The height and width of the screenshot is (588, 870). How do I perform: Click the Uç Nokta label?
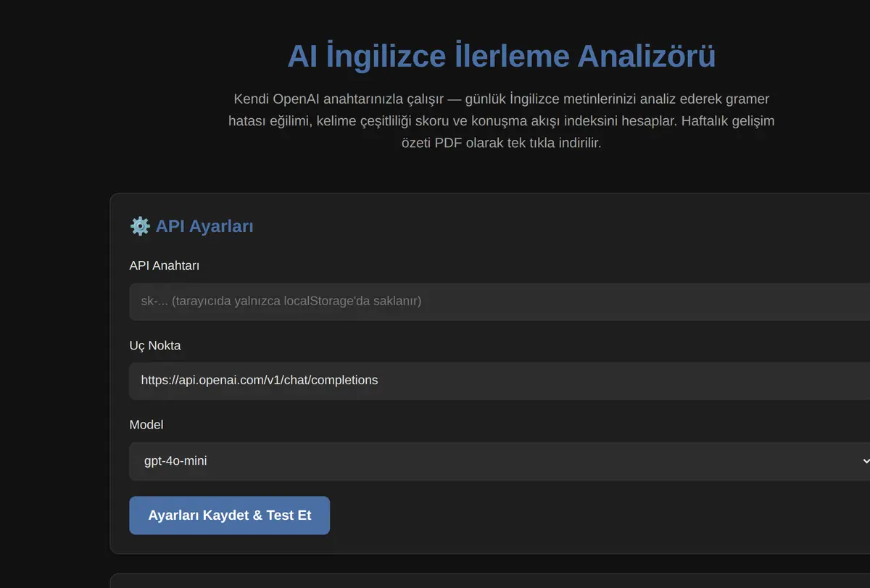pyautogui.click(x=155, y=345)
